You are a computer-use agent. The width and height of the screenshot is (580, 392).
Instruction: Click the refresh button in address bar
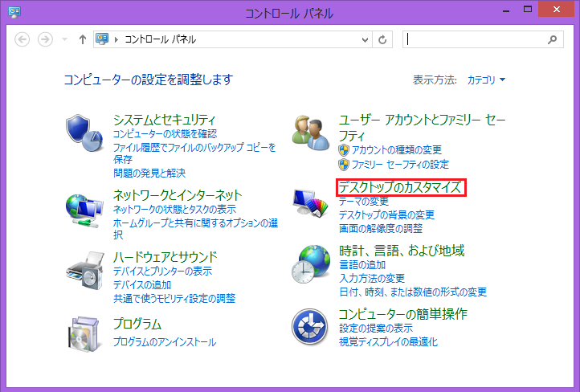point(383,39)
